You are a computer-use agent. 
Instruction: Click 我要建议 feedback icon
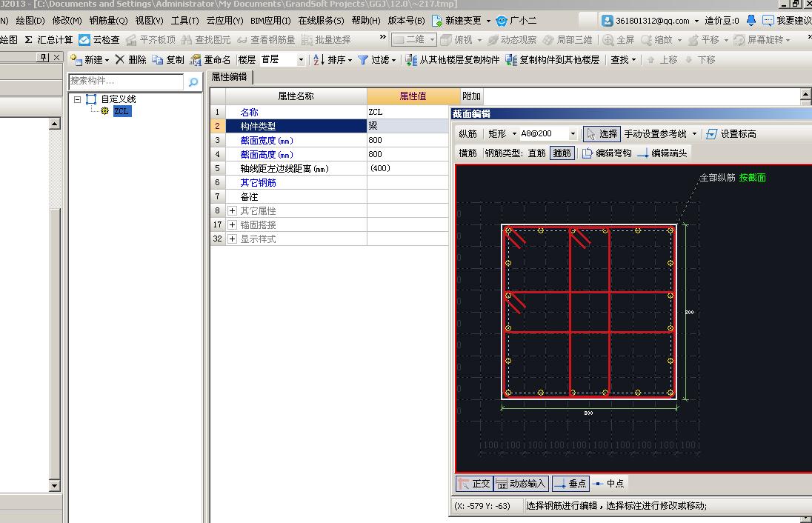pyautogui.click(x=768, y=21)
